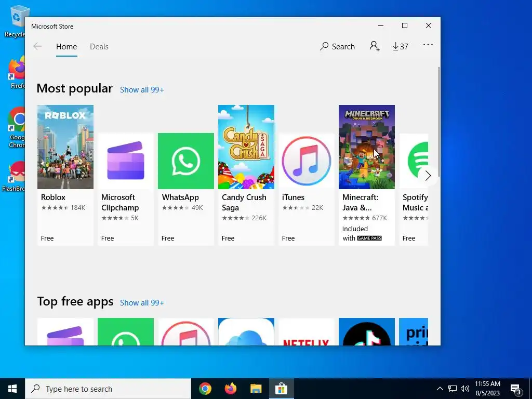Click Roblox 184K star rating
The width and height of the screenshot is (532, 399).
pos(63,208)
